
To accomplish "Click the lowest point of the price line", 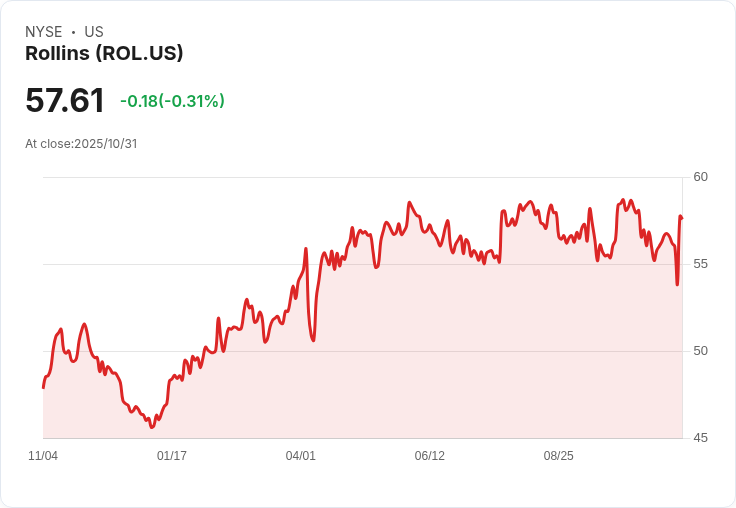I will point(152,427).
